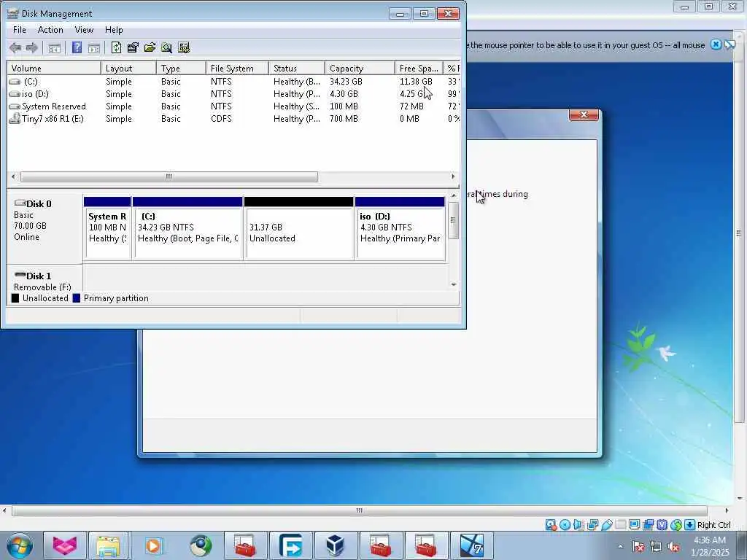This screenshot has width=747, height=560.
Task: Click the Action Center flag tray icon
Action: 639,547
